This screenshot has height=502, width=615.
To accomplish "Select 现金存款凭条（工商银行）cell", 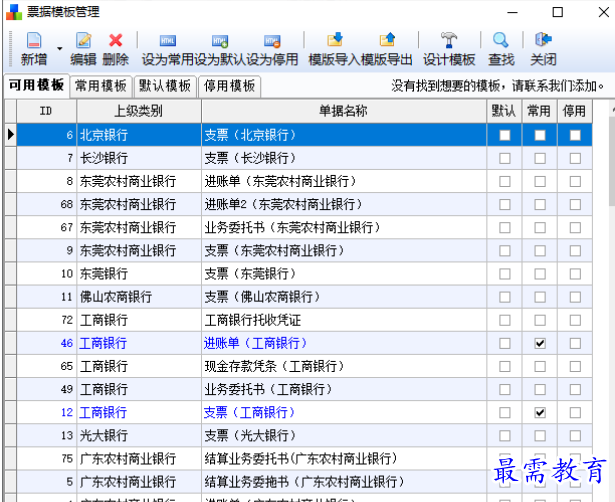I will 344,366.
